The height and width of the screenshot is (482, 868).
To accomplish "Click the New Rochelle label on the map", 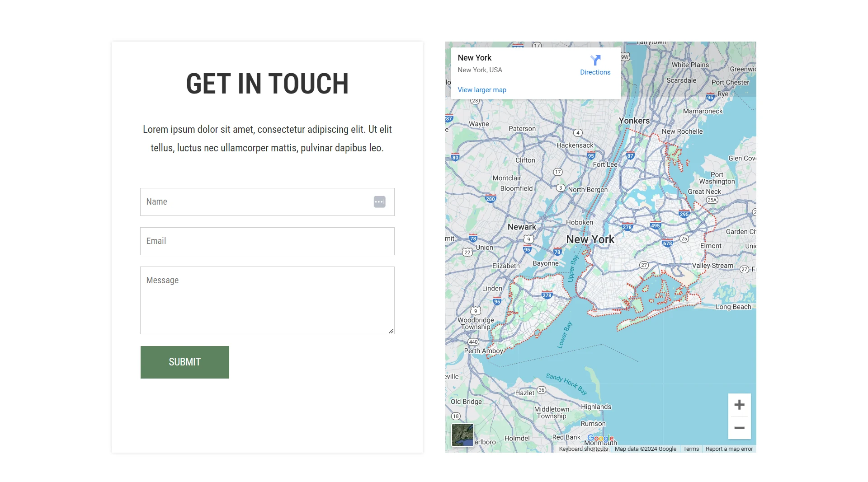I will tap(682, 131).
